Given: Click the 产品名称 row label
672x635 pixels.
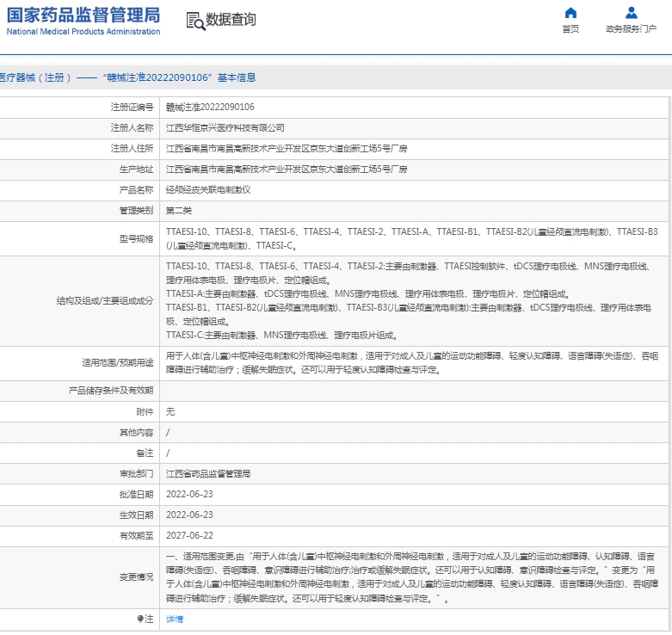Looking at the screenshot, I should coord(136,190).
